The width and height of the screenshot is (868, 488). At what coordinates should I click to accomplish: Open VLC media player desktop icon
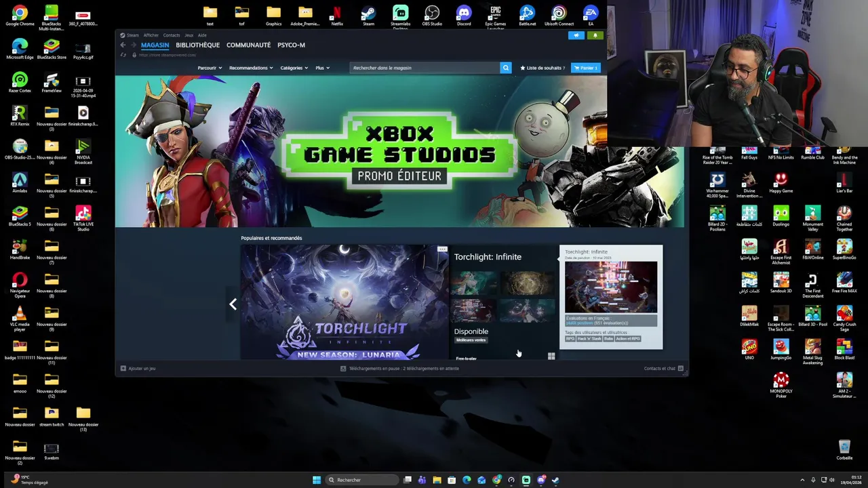[20, 318]
